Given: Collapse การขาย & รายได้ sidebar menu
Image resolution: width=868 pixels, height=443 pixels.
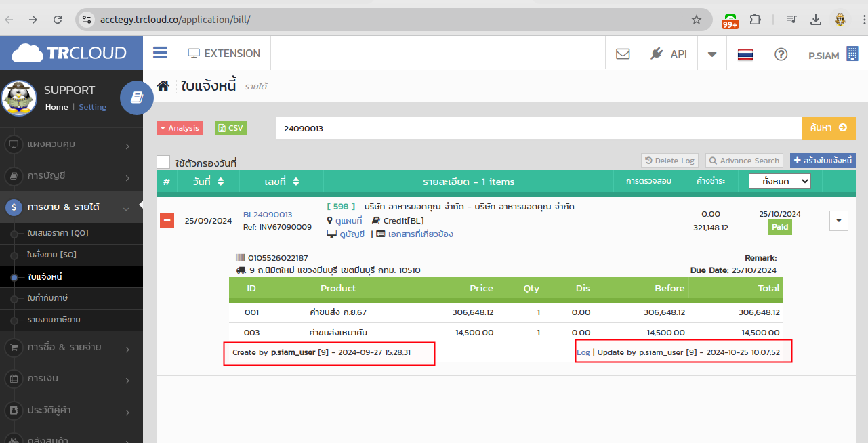Looking at the screenshot, I should click(71, 207).
